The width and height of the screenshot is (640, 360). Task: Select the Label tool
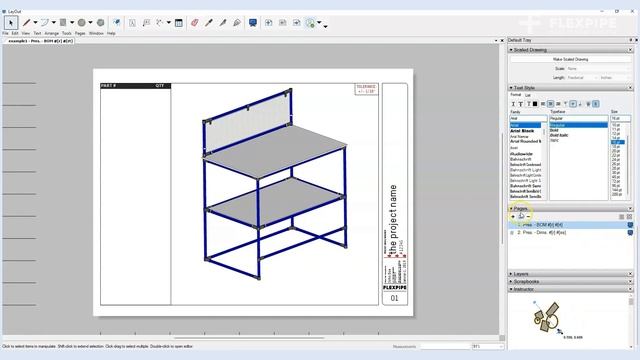point(146,23)
